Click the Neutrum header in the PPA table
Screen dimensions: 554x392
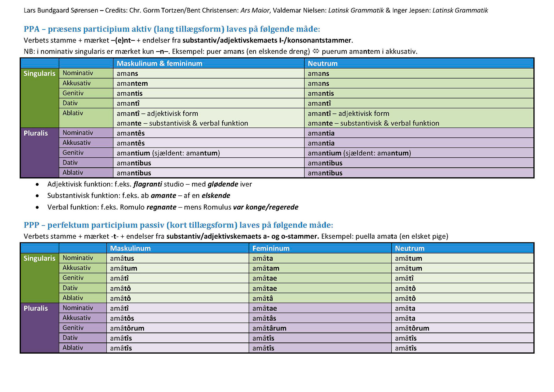click(x=322, y=64)
